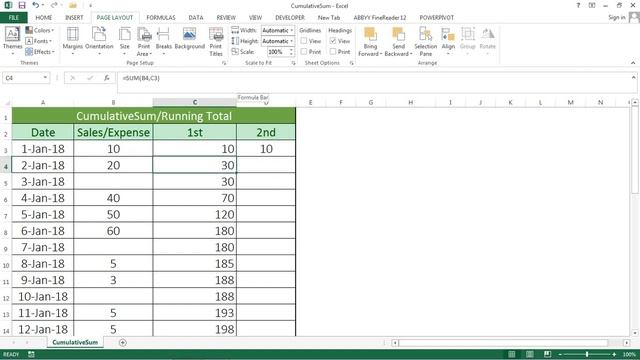640x360 pixels.
Task: Toggle Headings View checkbox
Action: tap(333, 41)
